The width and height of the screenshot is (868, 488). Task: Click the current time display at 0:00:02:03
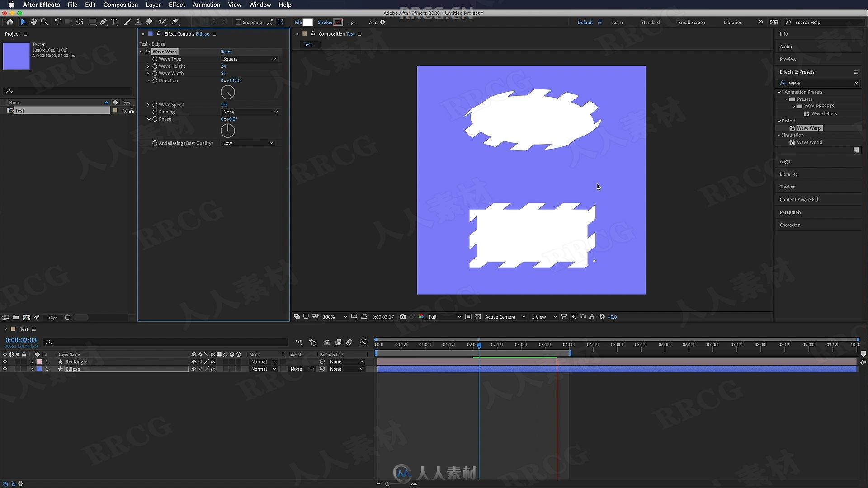click(x=21, y=339)
